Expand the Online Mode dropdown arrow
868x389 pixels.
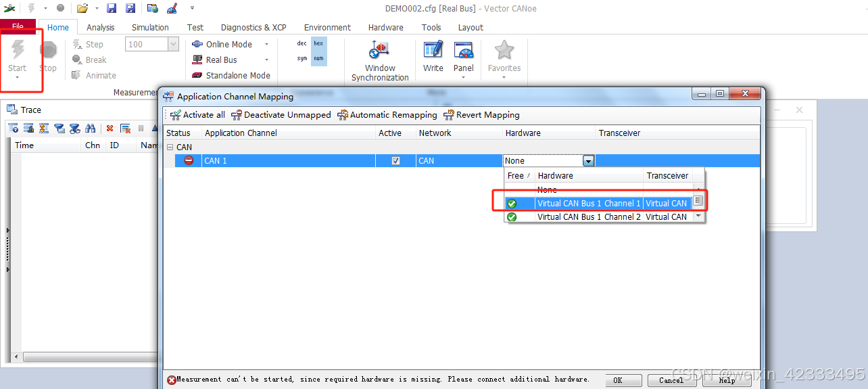click(x=266, y=45)
